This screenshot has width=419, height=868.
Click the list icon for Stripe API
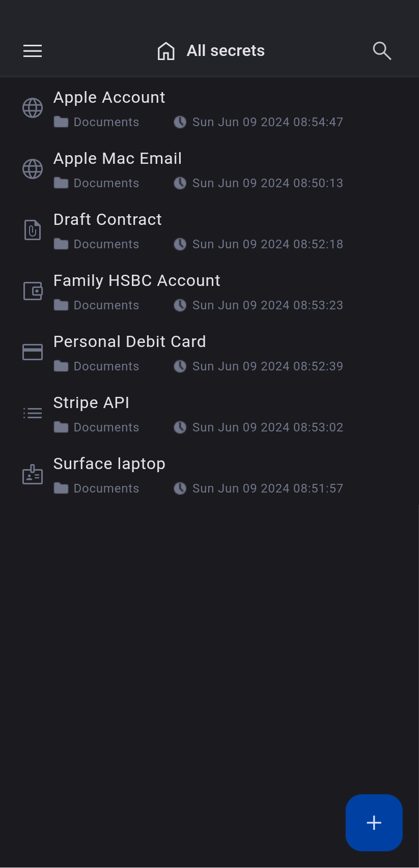pos(33,413)
